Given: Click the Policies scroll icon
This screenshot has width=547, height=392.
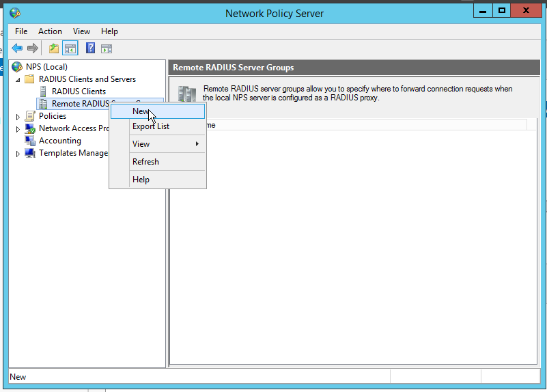Looking at the screenshot, I should tap(30, 116).
